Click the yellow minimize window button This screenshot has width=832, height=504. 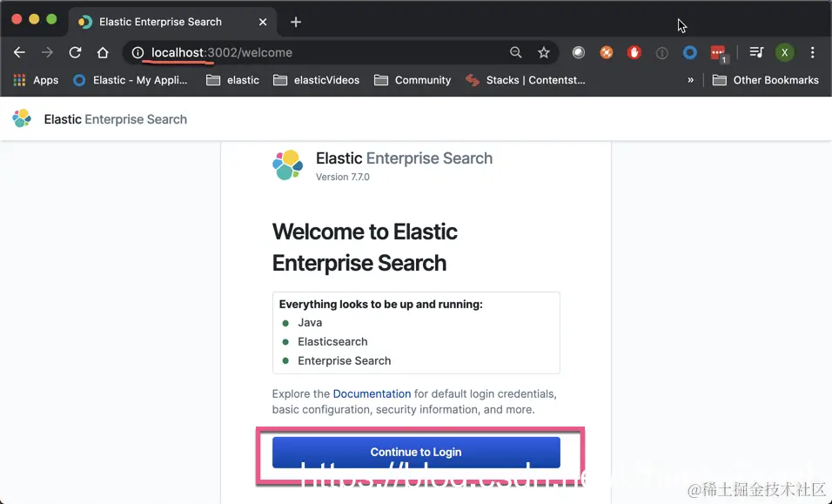tap(34, 19)
